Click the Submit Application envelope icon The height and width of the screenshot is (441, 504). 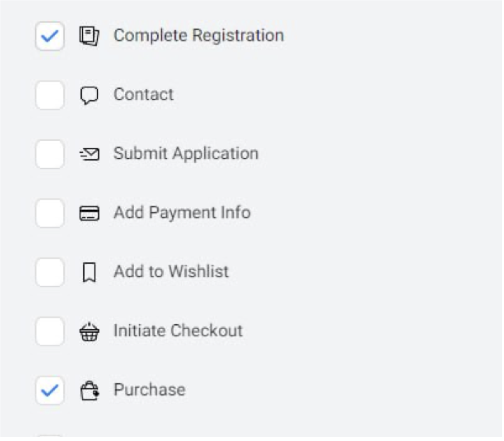(x=89, y=154)
